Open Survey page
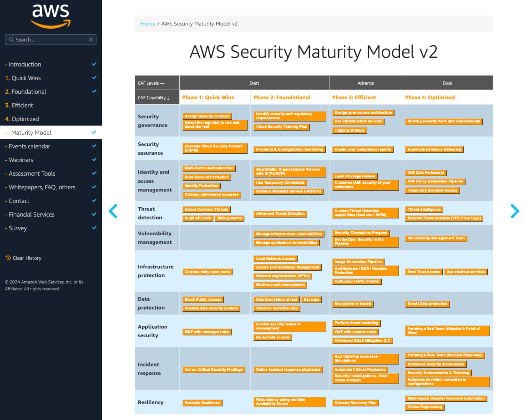This screenshot has width=526, height=420. pos(51,228)
